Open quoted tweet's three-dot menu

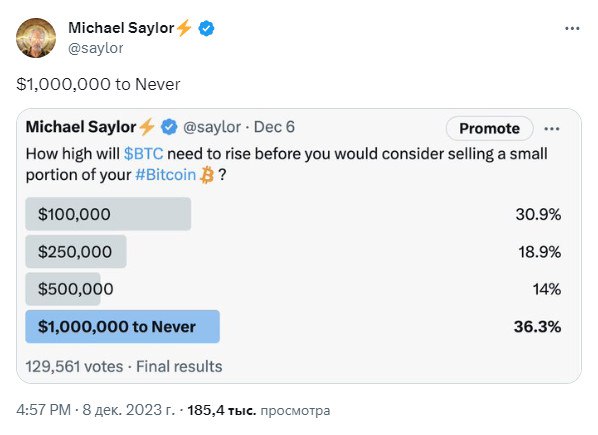tap(552, 129)
